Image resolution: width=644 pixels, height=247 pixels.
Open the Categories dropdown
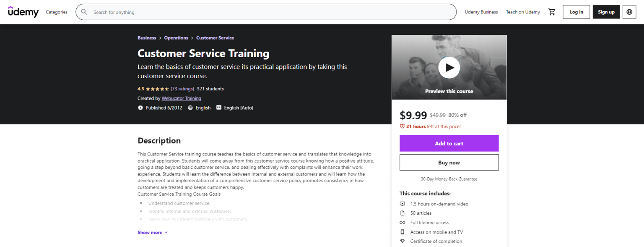[x=56, y=12]
